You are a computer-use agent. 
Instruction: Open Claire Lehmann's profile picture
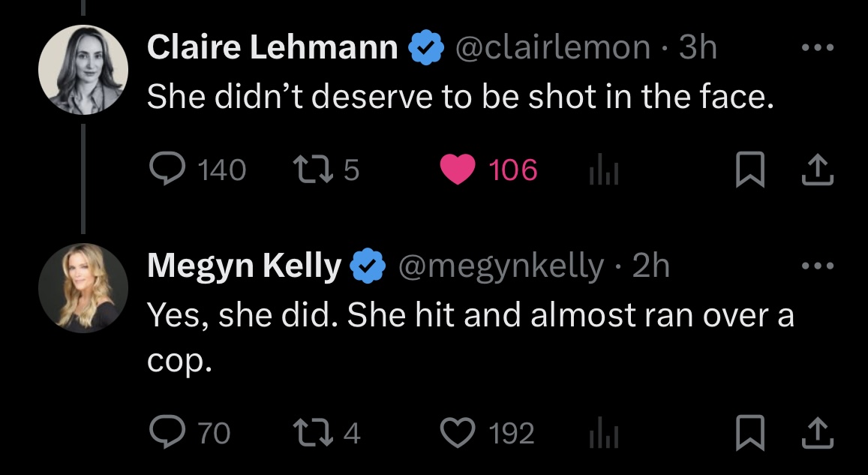click(x=83, y=69)
